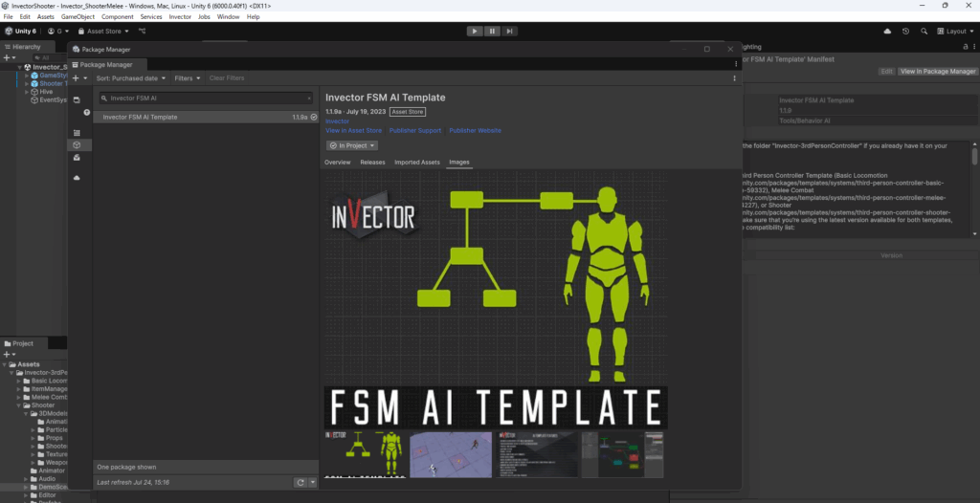
Task: Open the Layout dropdown
Action: (x=956, y=32)
